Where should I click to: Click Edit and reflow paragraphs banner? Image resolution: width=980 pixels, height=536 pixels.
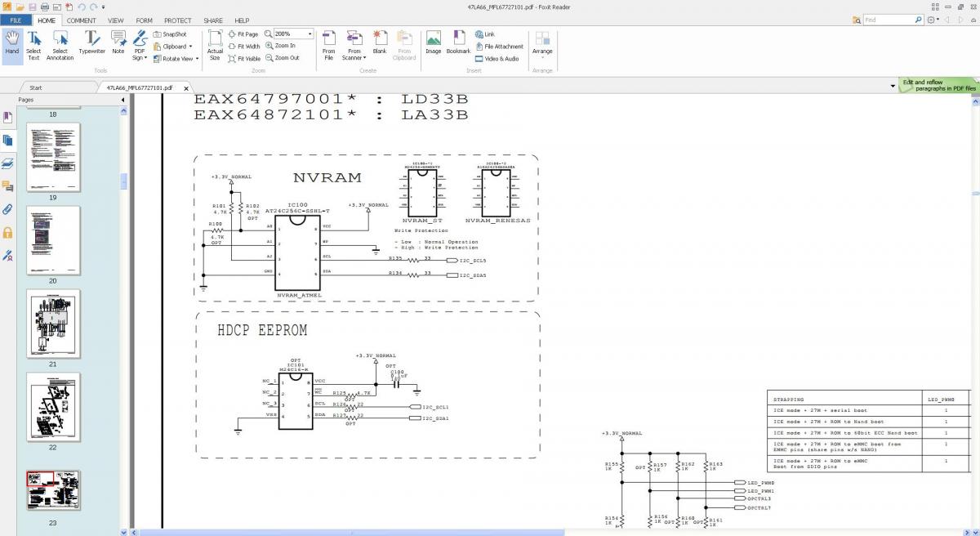tap(938, 85)
